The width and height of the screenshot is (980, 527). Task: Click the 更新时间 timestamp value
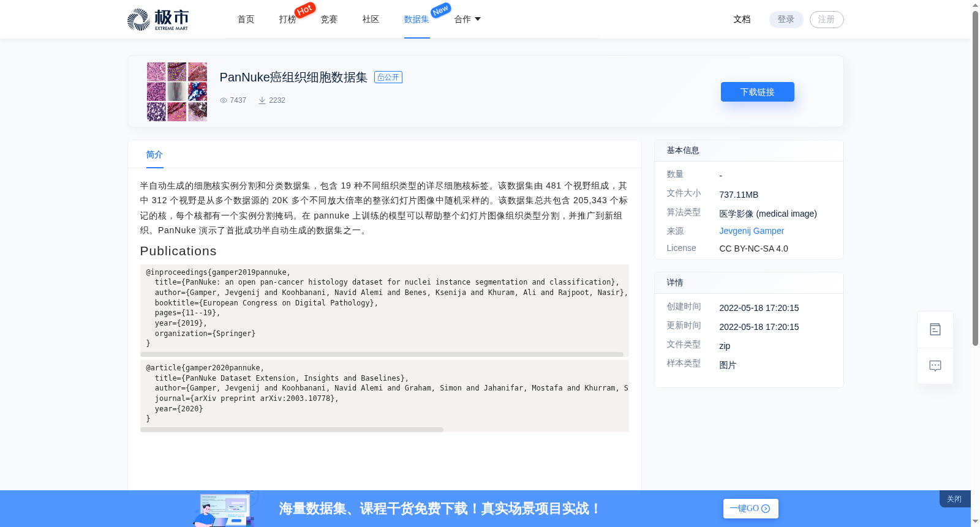[x=759, y=327]
